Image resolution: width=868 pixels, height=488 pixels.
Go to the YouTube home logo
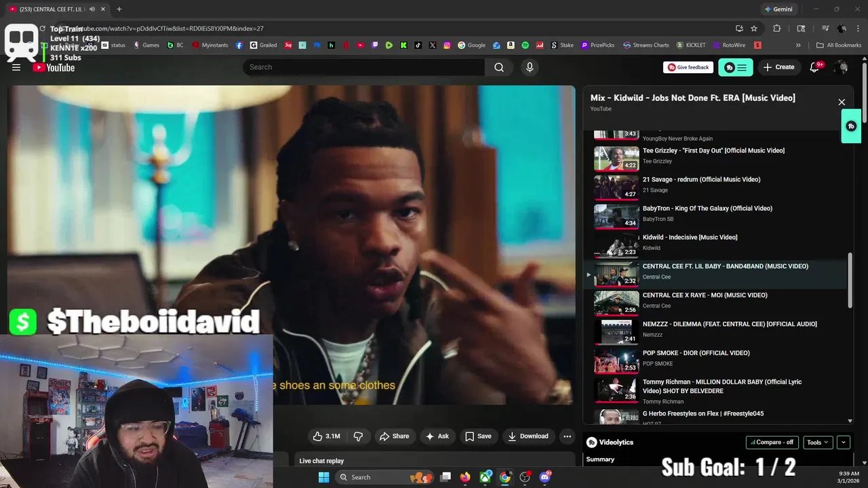(x=54, y=67)
